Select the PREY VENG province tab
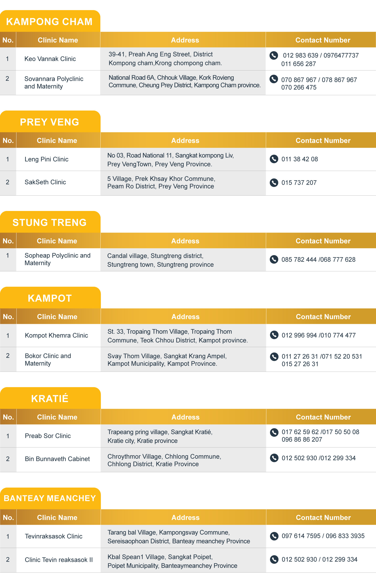The width and height of the screenshot is (376, 588). [50, 122]
